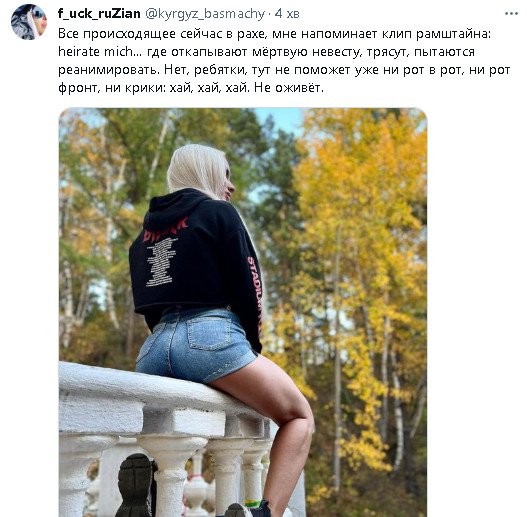This screenshot has width=527, height=517.
Task: Click the denim shorts in the photo
Action: (196, 345)
